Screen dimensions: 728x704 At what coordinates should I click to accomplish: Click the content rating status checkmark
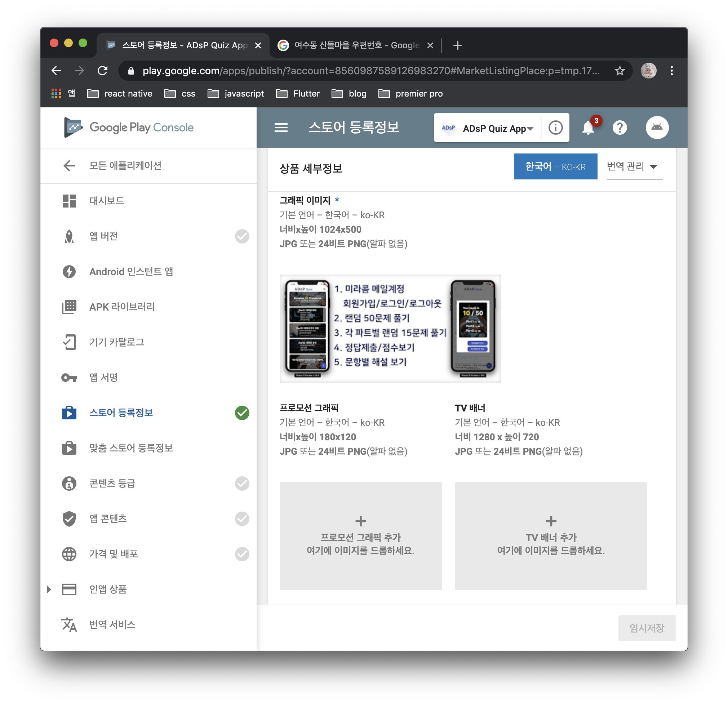pyautogui.click(x=242, y=484)
